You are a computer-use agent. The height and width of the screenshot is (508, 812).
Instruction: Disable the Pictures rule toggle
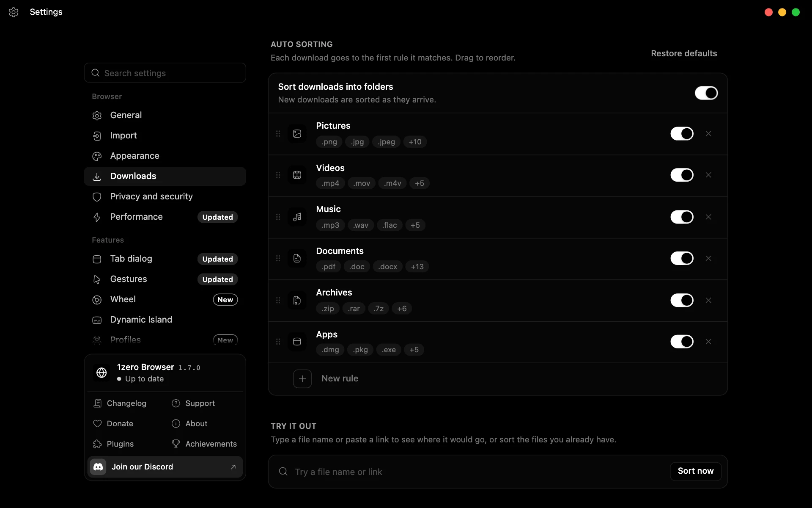682,134
